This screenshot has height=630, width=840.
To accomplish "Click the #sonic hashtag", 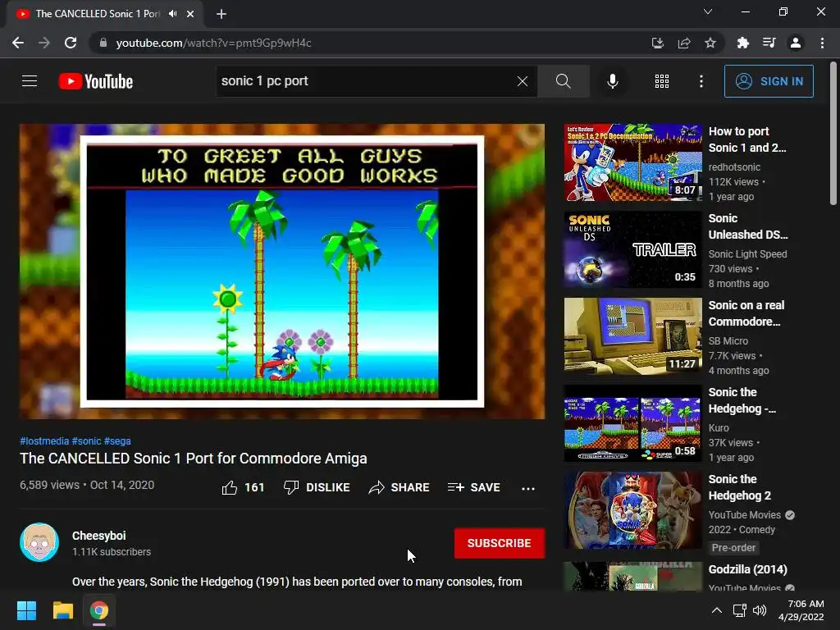I will (87, 441).
